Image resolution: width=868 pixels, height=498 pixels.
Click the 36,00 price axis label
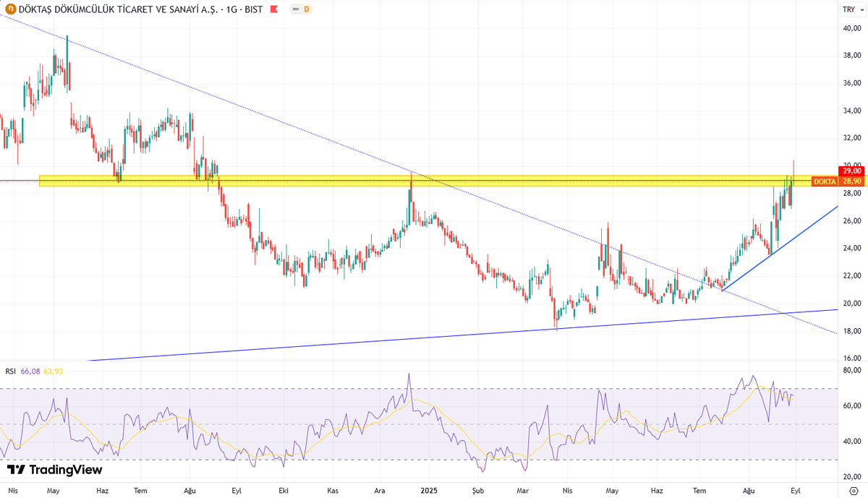pyautogui.click(x=851, y=83)
